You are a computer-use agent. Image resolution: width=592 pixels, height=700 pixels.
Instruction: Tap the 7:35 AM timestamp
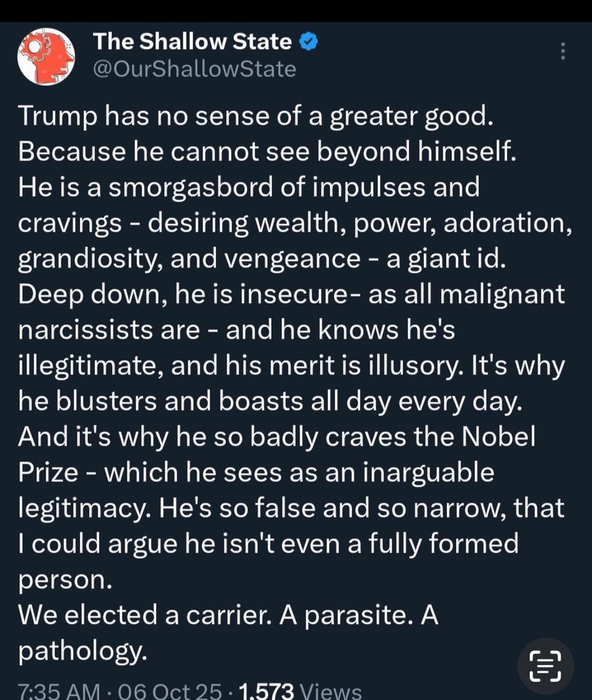pyautogui.click(x=59, y=691)
